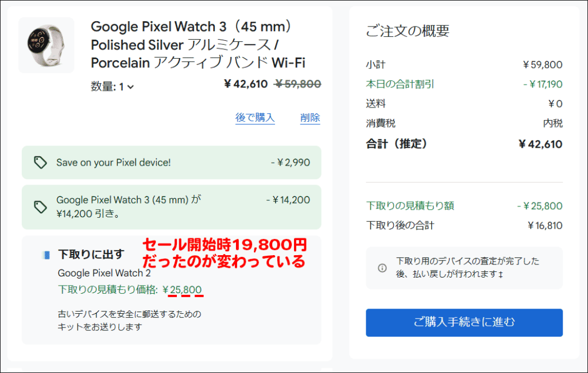Click the struck-through ¥59,800 original price

point(297,84)
